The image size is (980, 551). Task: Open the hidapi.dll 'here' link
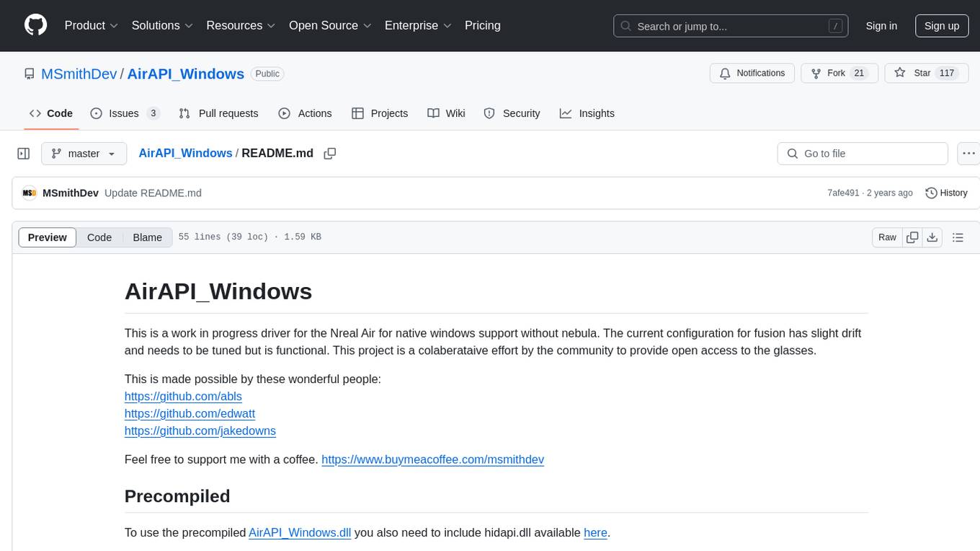pyautogui.click(x=595, y=532)
